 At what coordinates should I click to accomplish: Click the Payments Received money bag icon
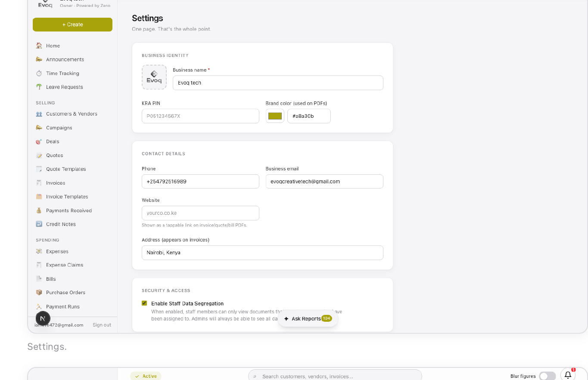[39, 210]
